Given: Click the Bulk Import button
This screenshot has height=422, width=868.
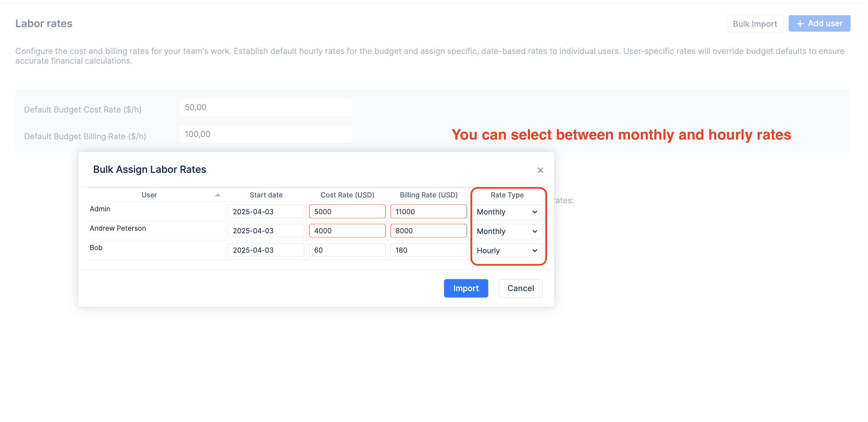Looking at the screenshot, I should [x=754, y=24].
